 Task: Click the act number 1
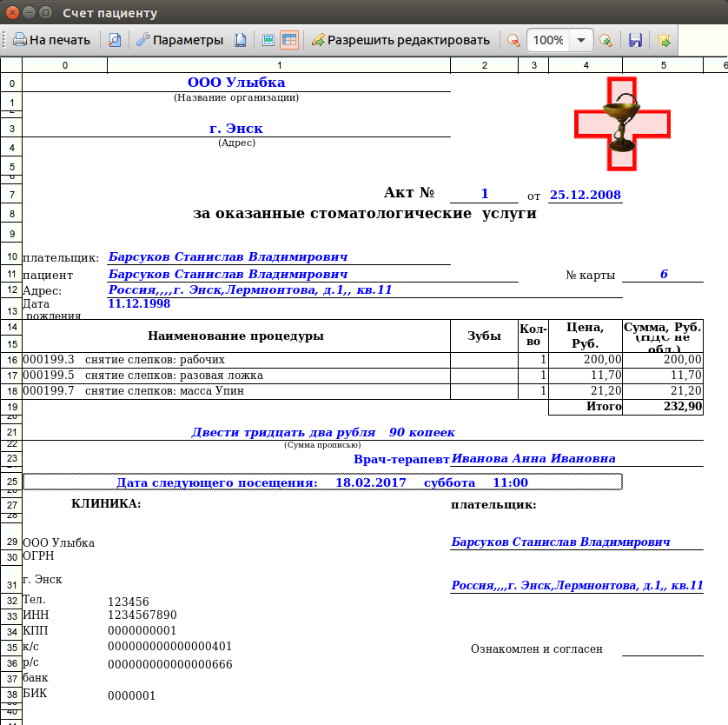pos(485,193)
